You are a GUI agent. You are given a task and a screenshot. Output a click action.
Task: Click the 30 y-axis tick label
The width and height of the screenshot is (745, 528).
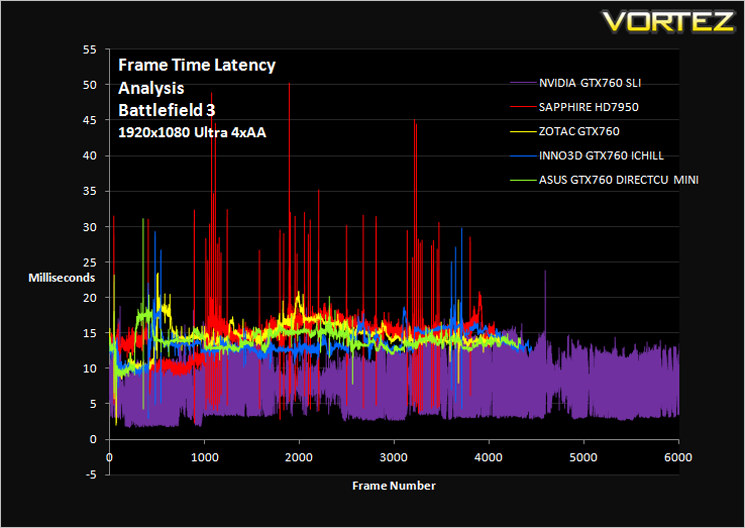[x=89, y=227]
